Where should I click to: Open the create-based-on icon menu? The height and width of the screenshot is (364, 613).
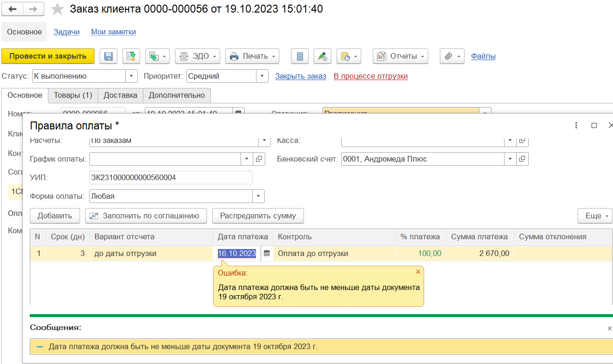[x=157, y=56]
